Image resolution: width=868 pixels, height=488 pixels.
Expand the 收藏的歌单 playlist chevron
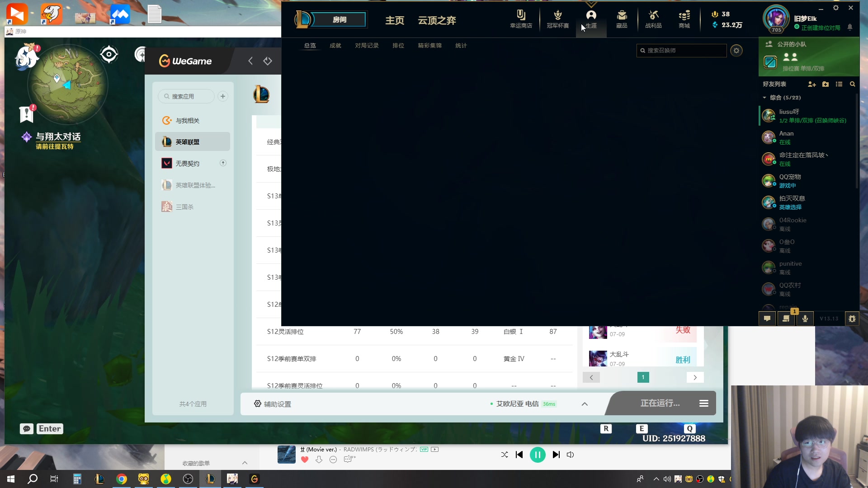[245, 463]
